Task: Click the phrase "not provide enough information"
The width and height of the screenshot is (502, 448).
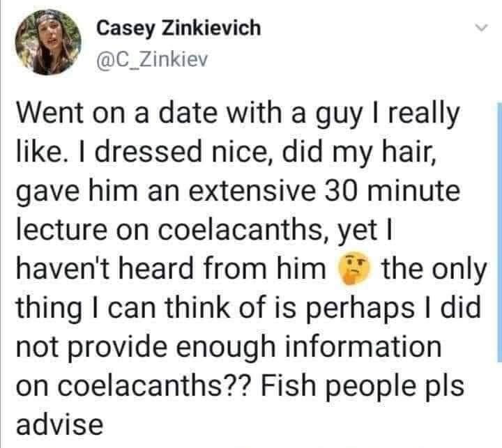Action: (x=227, y=346)
